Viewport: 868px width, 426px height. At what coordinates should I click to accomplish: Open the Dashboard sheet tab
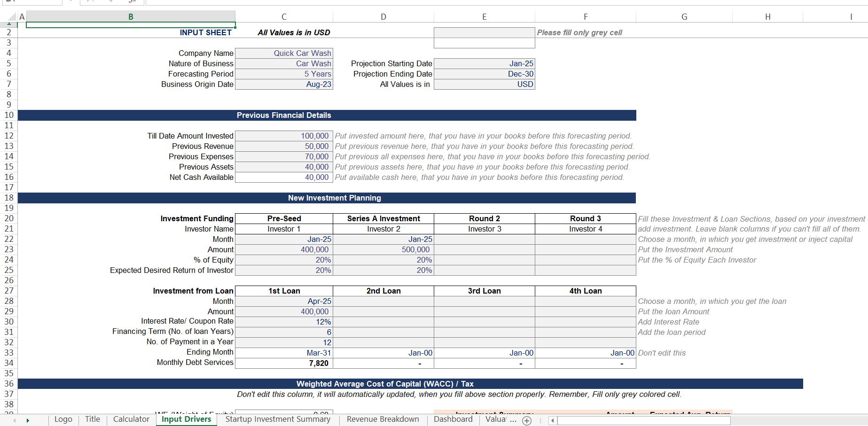(453, 419)
